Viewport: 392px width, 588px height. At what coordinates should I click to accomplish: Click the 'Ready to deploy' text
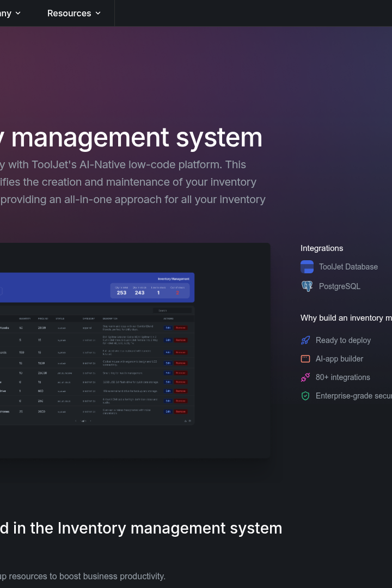pyautogui.click(x=343, y=340)
